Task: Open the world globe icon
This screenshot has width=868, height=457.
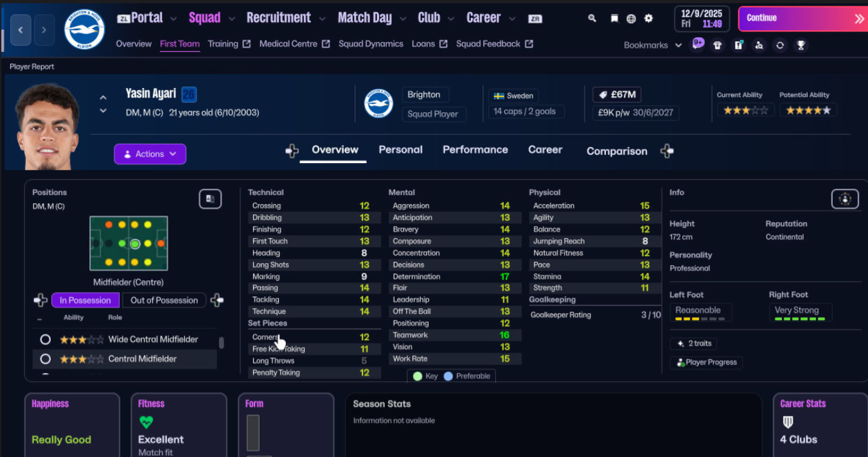Action: click(631, 19)
